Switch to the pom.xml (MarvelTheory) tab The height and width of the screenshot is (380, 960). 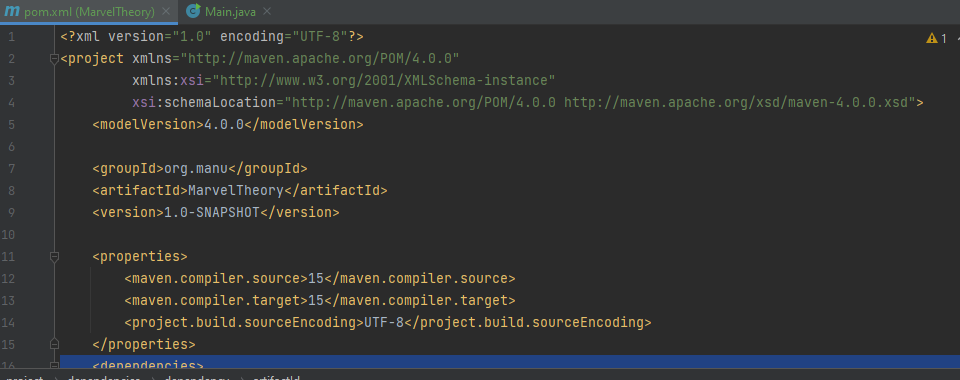(x=89, y=12)
